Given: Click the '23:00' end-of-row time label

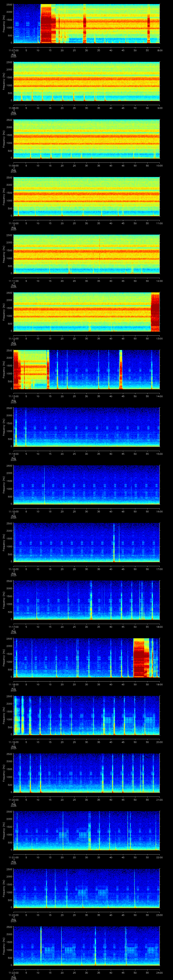Looking at the screenshot, I should (159, 915).
